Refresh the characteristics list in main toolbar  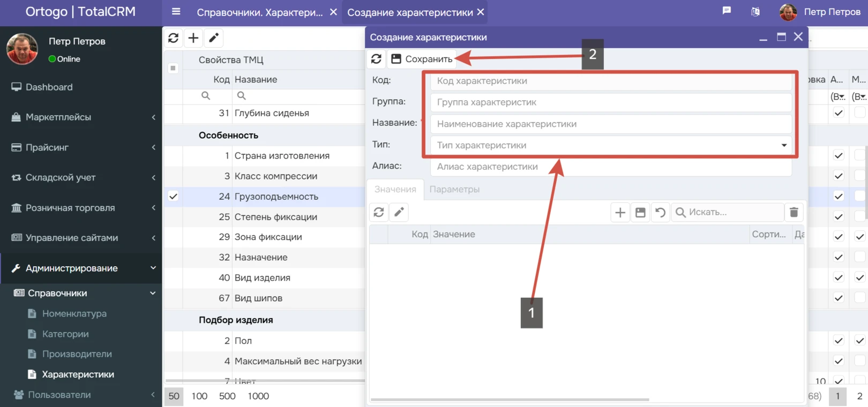(173, 38)
